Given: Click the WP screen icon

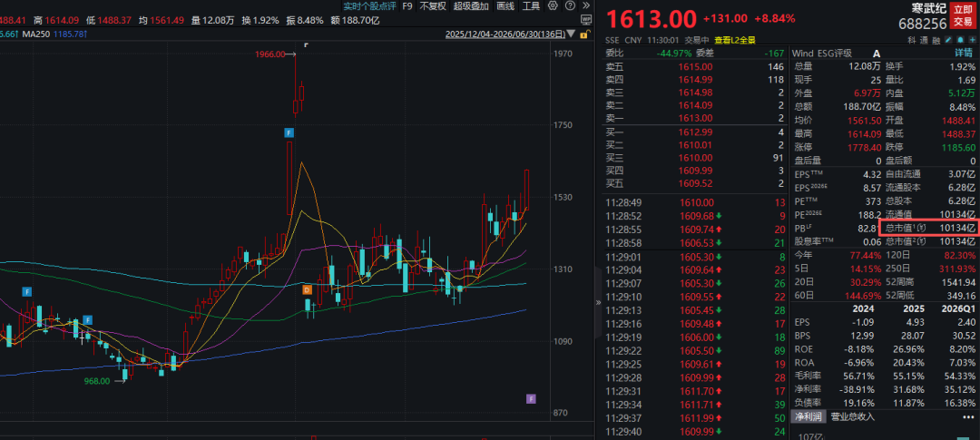Looking at the screenshot, I should (x=586, y=19).
